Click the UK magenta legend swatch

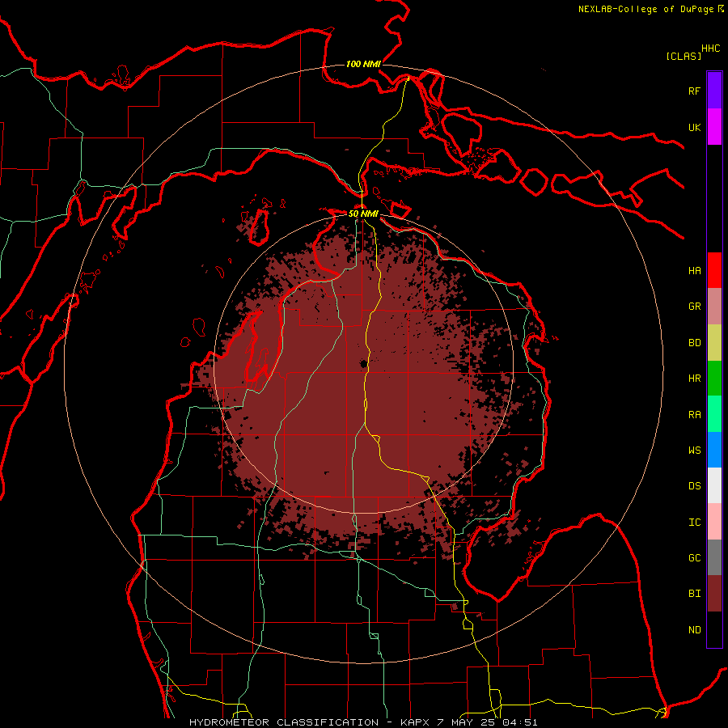click(714, 127)
